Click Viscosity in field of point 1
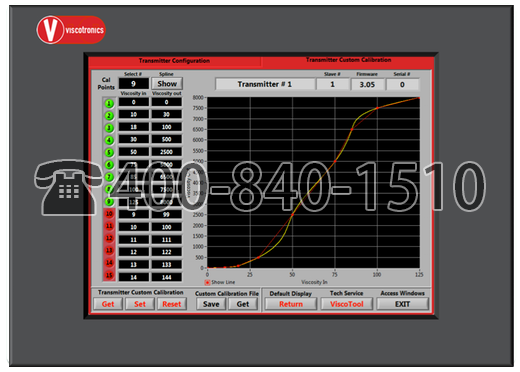This screenshot has width=520, height=372. point(134,102)
